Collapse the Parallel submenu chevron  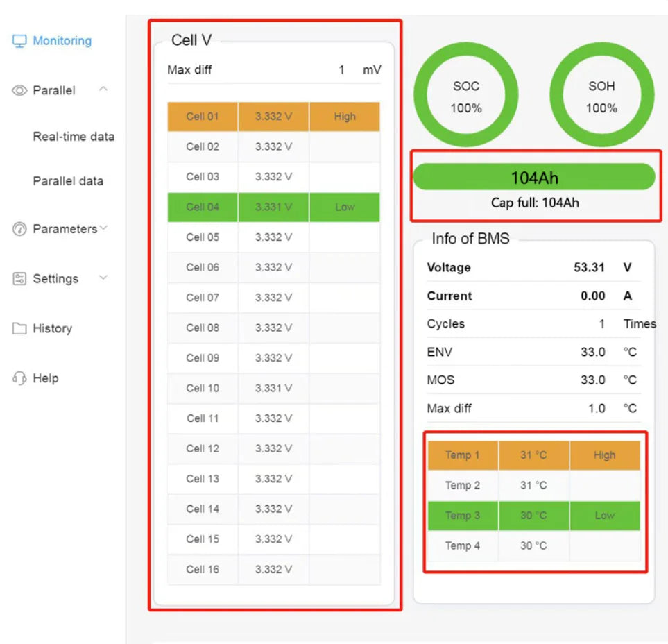(x=103, y=90)
